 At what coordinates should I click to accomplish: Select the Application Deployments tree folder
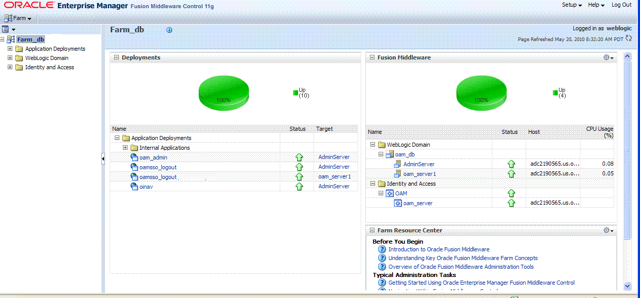tap(55, 49)
